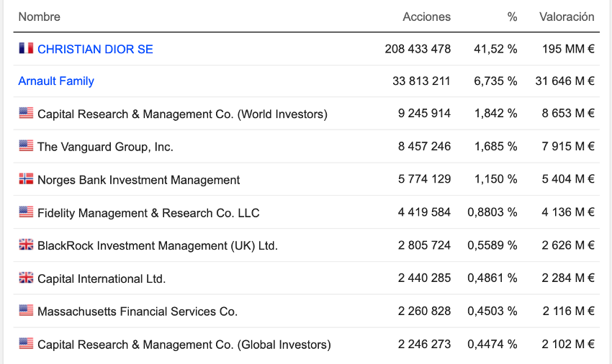
Task: Select The Vanguard Group, Inc. name text
Action: coord(105,147)
